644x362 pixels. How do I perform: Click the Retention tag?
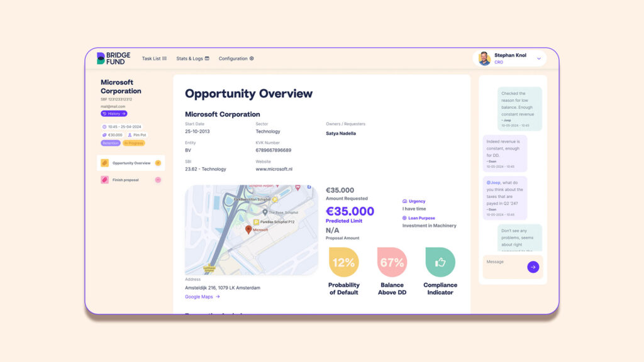[111, 143]
